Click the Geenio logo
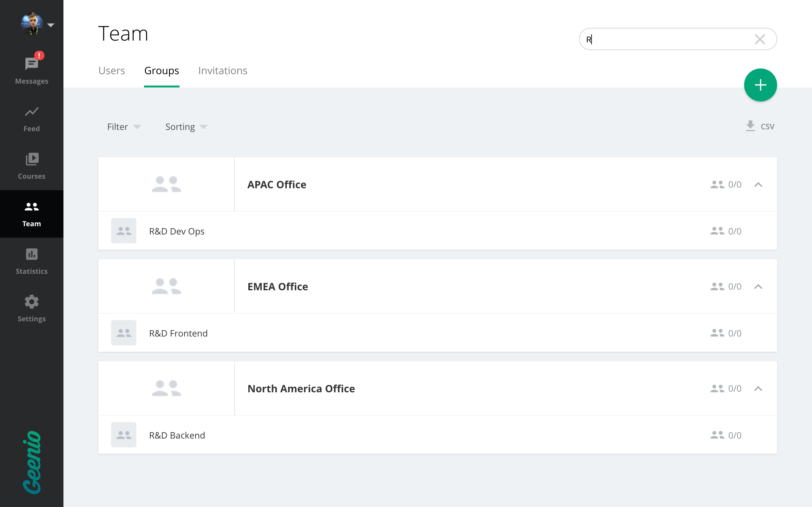 pos(31,462)
